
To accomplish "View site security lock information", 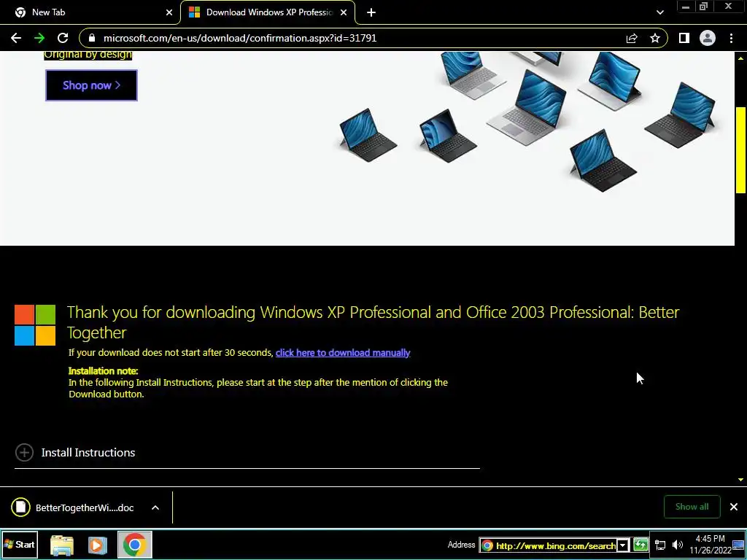I will (92, 38).
